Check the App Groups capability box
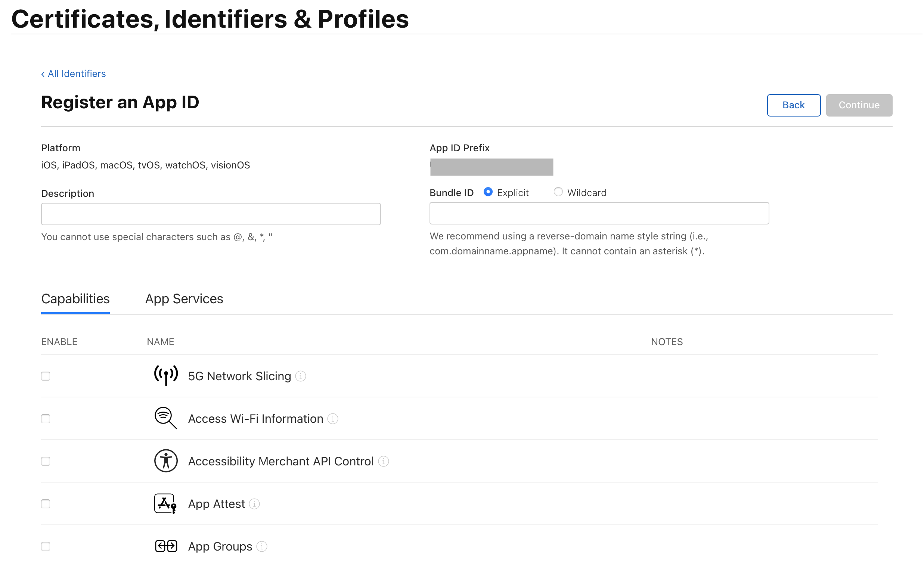 click(x=46, y=546)
